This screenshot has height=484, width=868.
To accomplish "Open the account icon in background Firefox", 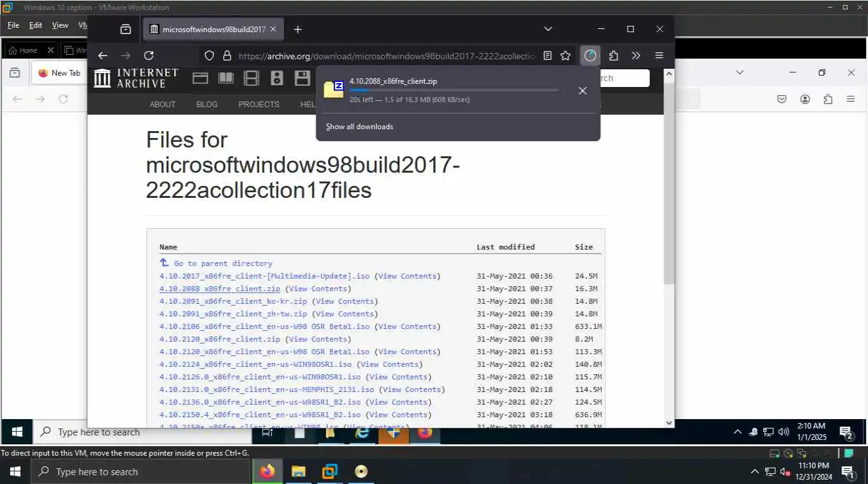I will [806, 99].
